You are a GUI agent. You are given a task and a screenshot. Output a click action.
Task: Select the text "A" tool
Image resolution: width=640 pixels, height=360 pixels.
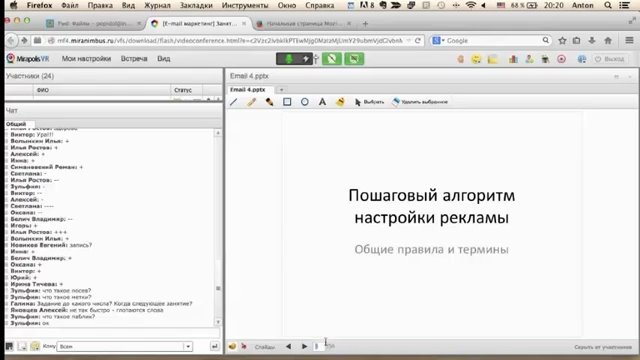(x=322, y=102)
